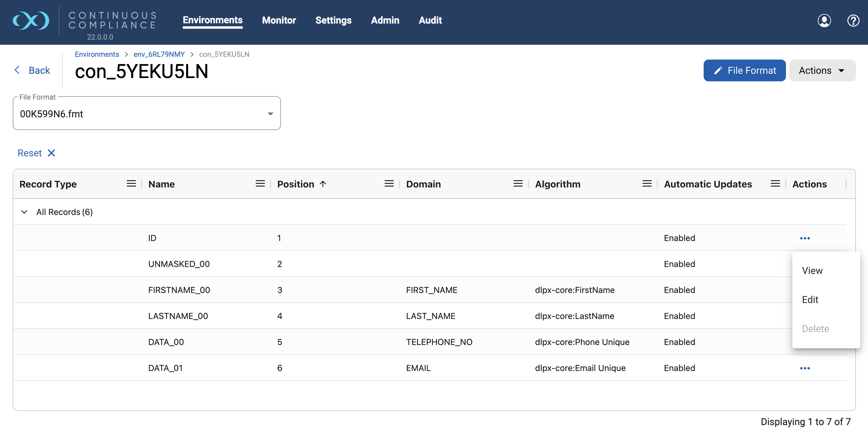
Task: Open the Admin tab
Action: [x=385, y=20]
